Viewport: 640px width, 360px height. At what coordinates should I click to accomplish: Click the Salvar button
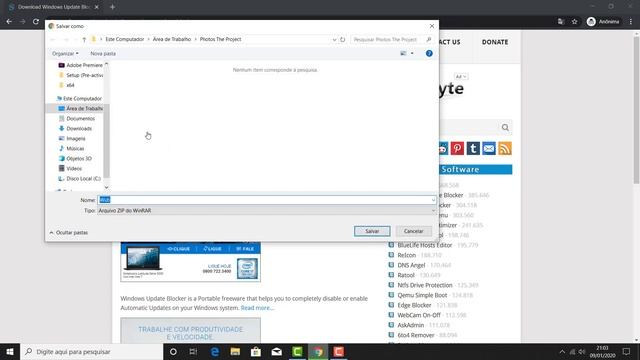click(372, 231)
